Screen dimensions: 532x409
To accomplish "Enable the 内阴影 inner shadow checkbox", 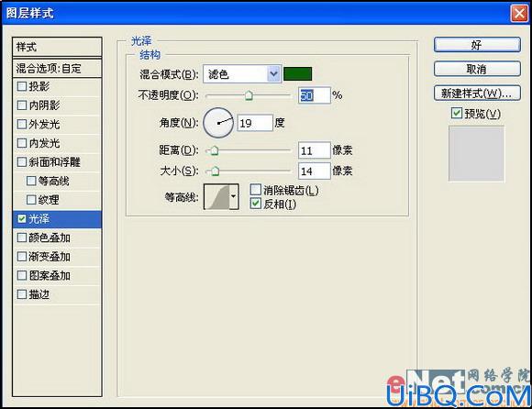I will (x=22, y=105).
